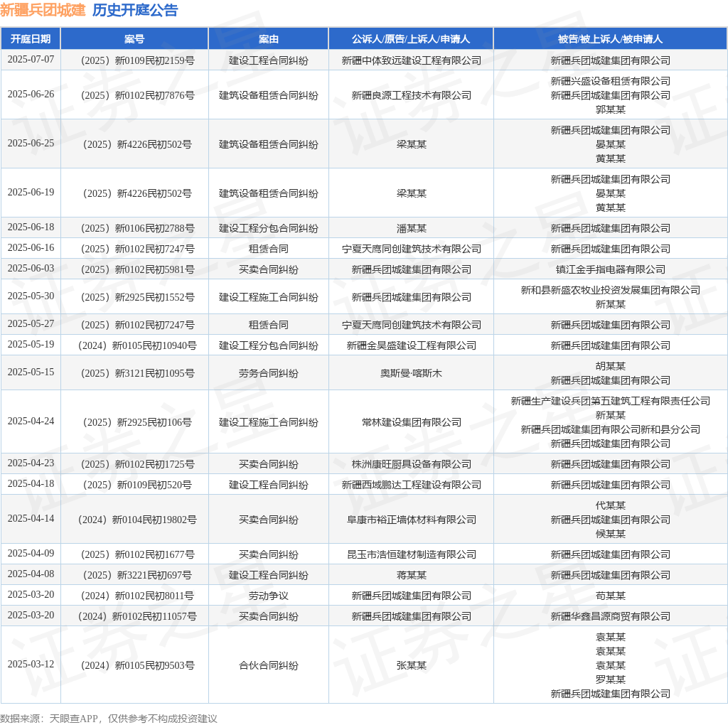Click plaintiff 张某某

[411, 665]
